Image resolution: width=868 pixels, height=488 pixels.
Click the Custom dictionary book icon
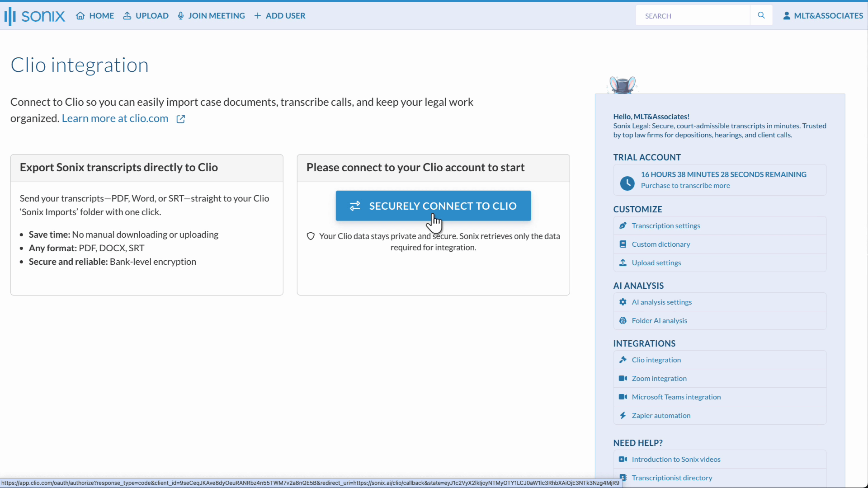click(623, 244)
